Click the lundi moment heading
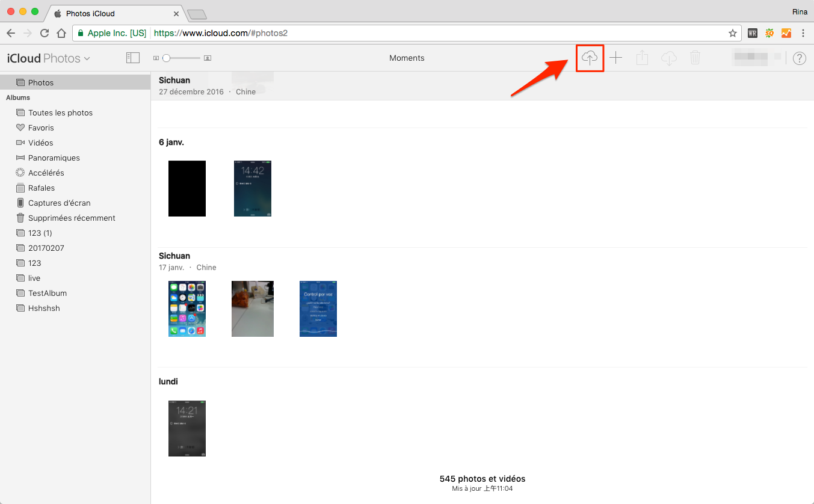The height and width of the screenshot is (504, 814). (x=168, y=381)
